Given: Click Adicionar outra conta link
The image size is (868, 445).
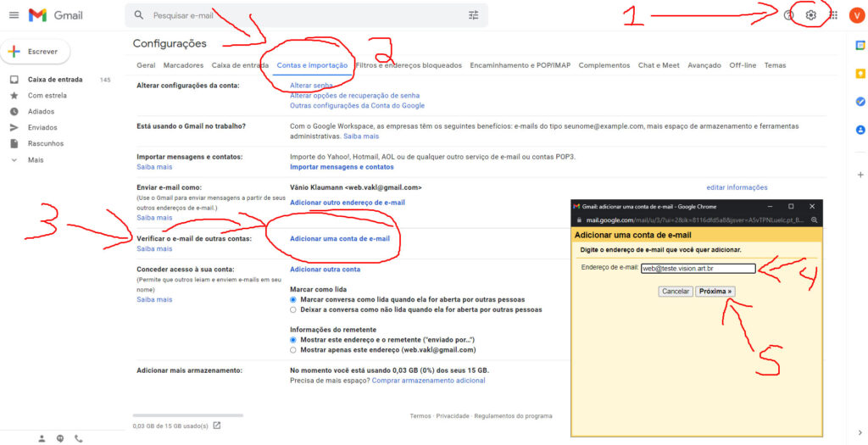Looking at the screenshot, I should pyautogui.click(x=325, y=270).
